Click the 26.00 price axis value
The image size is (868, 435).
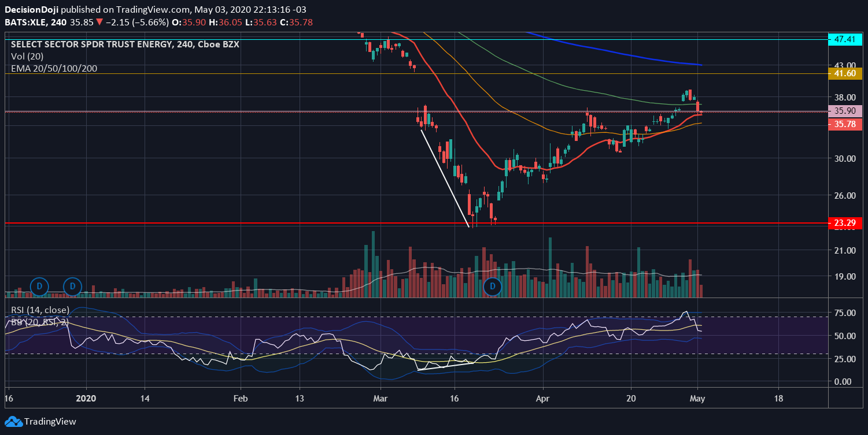845,195
